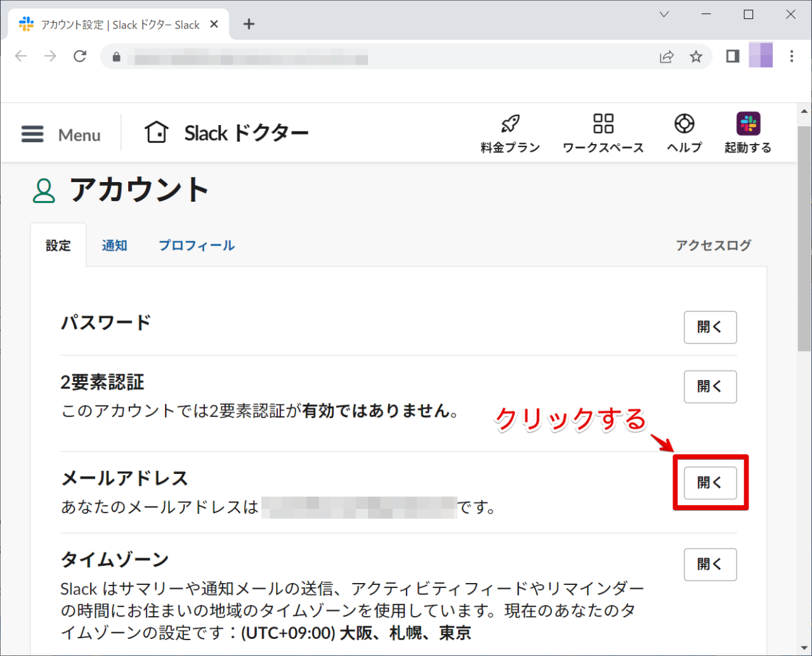Click the Slack favicon on the tab
Screen dimensions: 812x656
[x=26, y=24]
